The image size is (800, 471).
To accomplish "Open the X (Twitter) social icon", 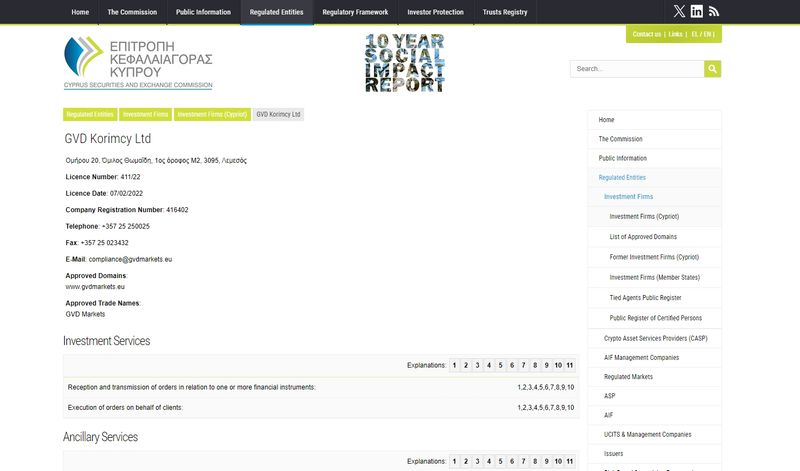I will (679, 11).
